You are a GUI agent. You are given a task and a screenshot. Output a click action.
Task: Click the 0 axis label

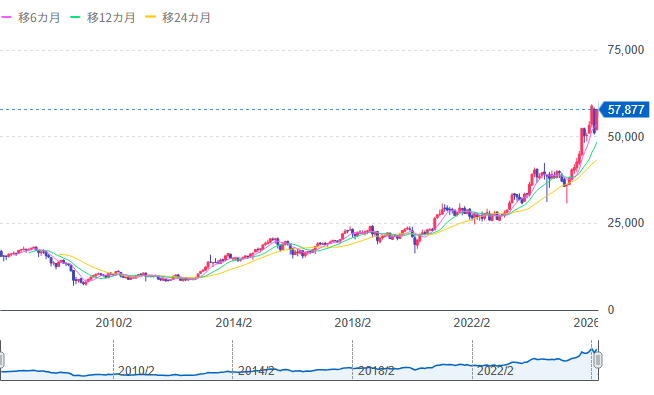point(611,310)
